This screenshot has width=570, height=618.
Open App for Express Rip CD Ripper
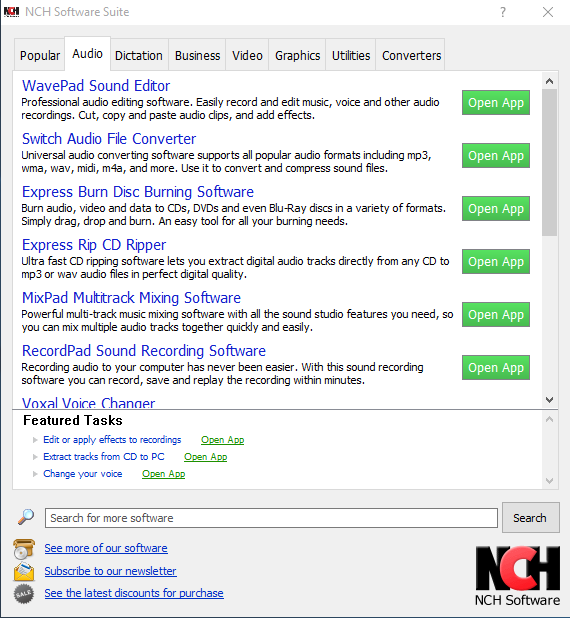point(496,261)
